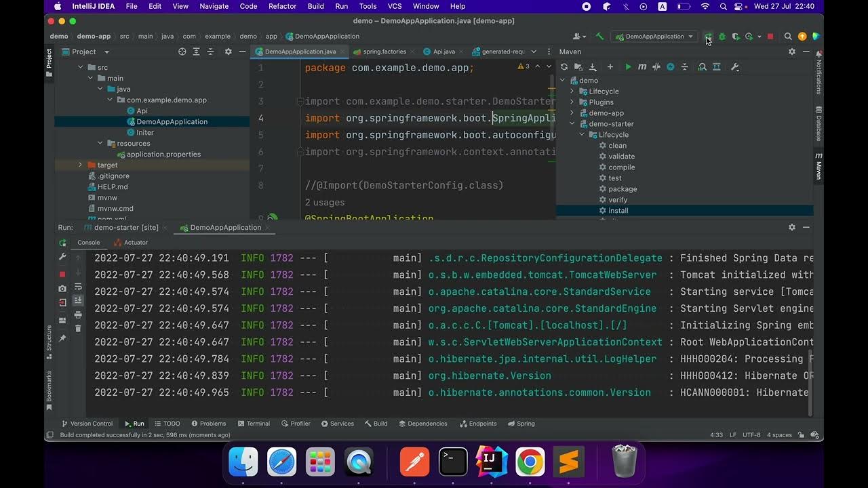
Task: Open the VCS menu
Action: [x=395, y=6]
